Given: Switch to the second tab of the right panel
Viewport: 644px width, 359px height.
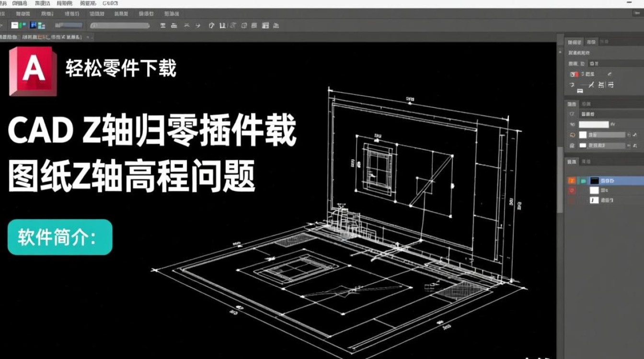Looking at the screenshot, I should click(x=591, y=41).
